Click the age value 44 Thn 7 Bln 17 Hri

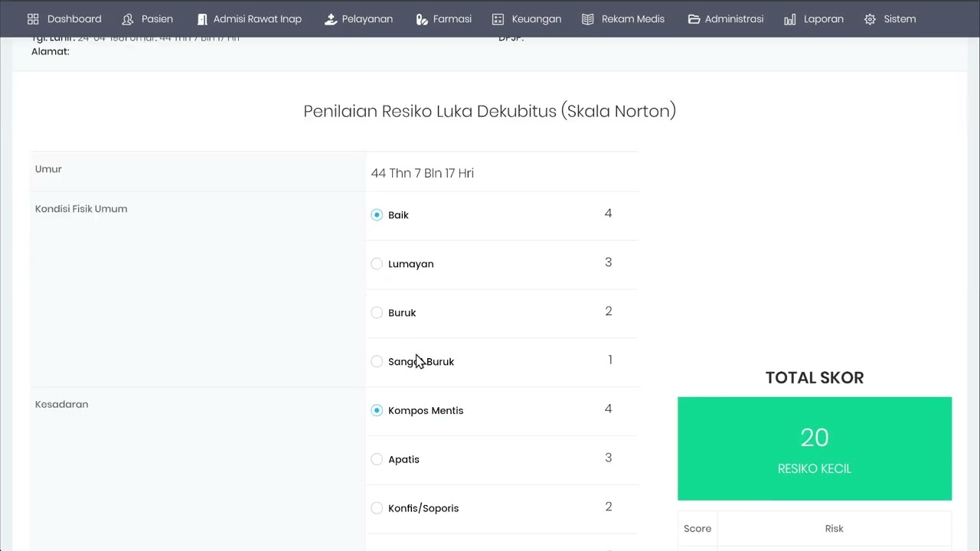click(423, 174)
